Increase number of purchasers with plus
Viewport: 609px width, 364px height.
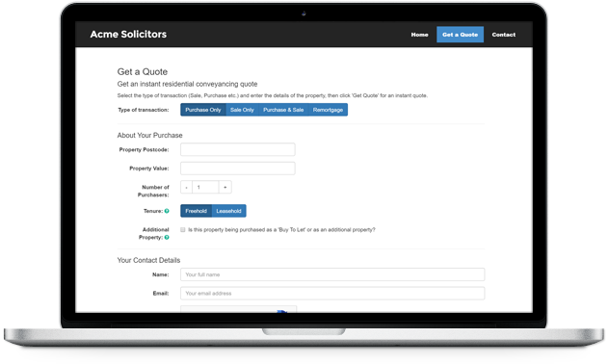pos(225,187)
